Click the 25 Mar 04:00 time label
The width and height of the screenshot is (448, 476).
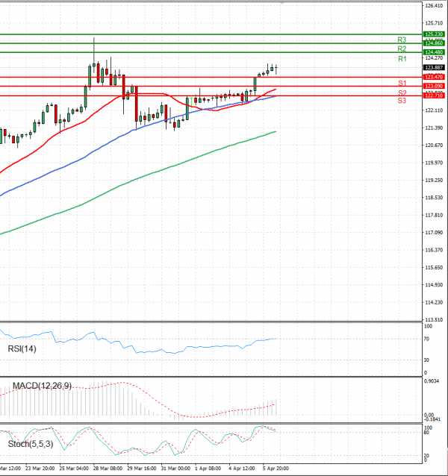74,469
